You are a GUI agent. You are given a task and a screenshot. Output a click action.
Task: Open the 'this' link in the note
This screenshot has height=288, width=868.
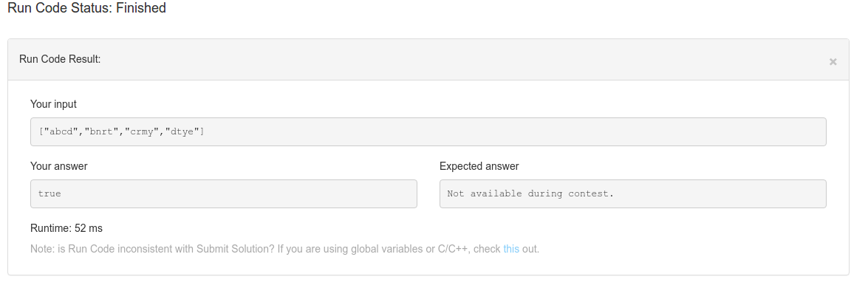(x=511, y=249)
